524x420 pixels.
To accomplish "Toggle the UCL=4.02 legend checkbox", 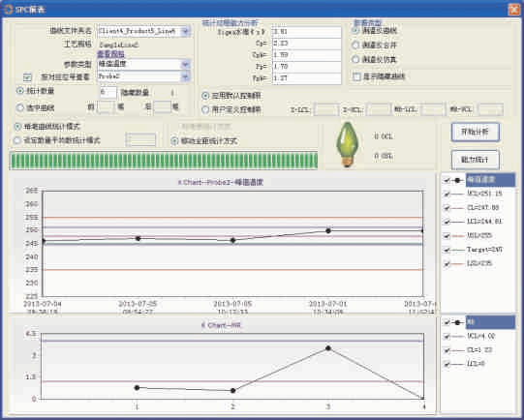I will tap(447, 336).
